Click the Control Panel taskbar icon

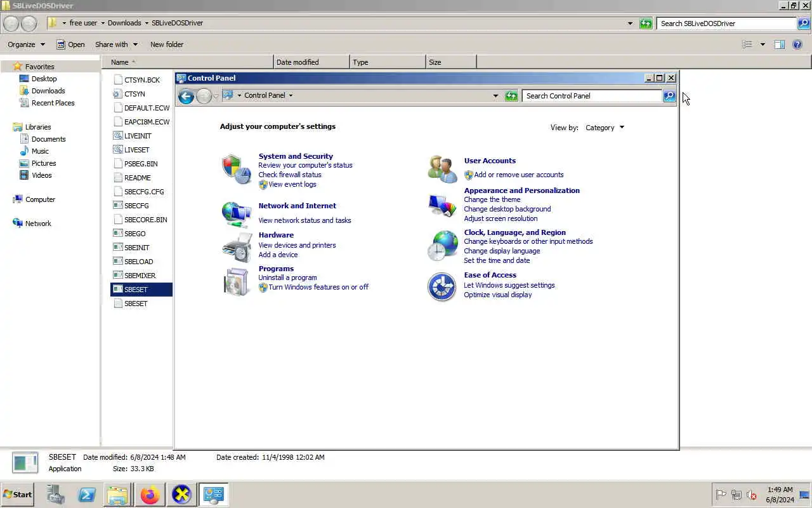pyautogui.click(x=213, y=495)
